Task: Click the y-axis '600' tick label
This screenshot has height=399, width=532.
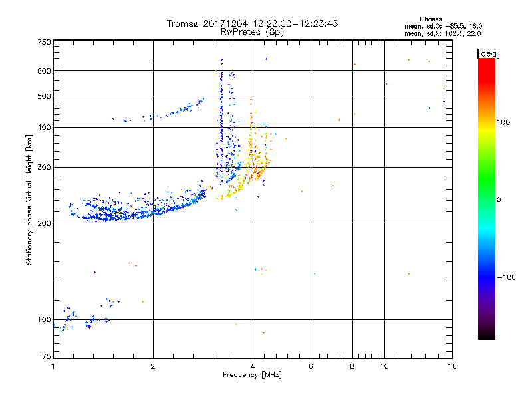Action: point(44,71)
